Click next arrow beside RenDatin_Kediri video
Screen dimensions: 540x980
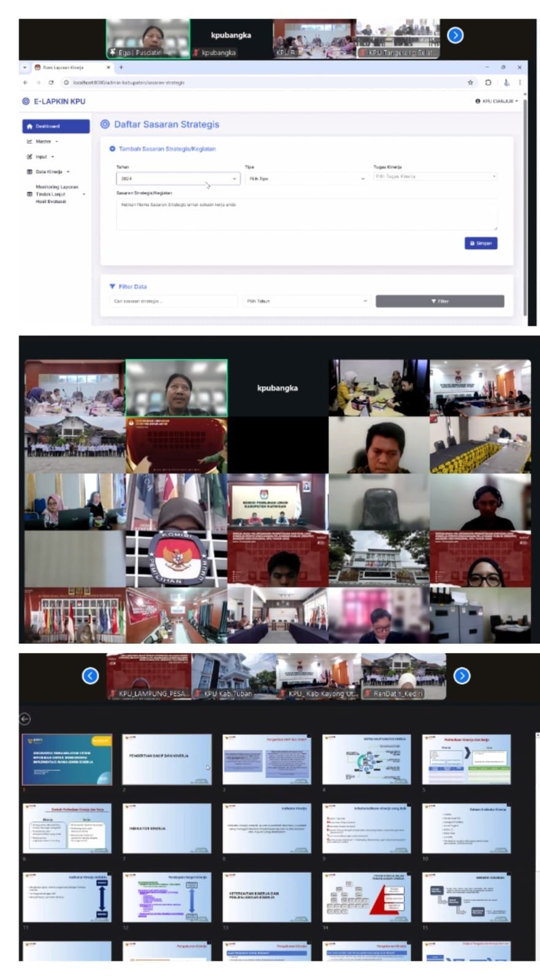point(462,676)
